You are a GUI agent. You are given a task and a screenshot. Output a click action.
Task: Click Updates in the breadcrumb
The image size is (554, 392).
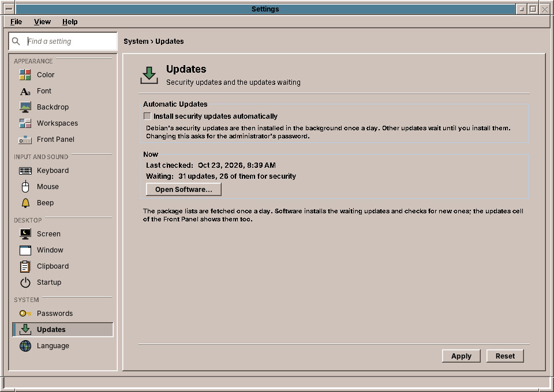tap(170, 42)
